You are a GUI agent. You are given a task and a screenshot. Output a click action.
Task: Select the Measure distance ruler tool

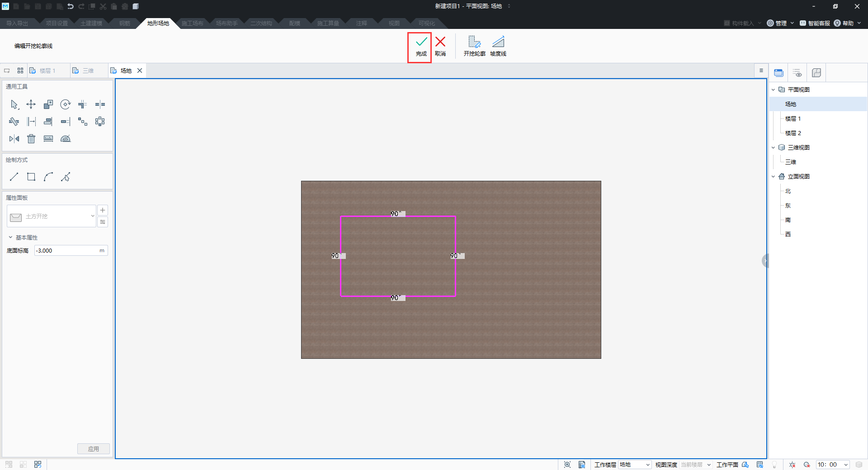(x=48, y=139)
